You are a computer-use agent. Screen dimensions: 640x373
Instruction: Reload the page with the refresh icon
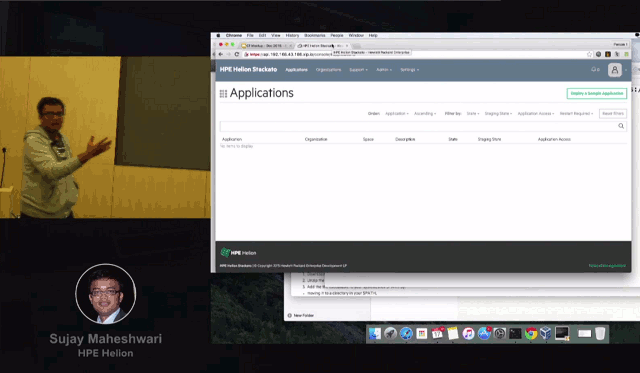click(237, 54)
